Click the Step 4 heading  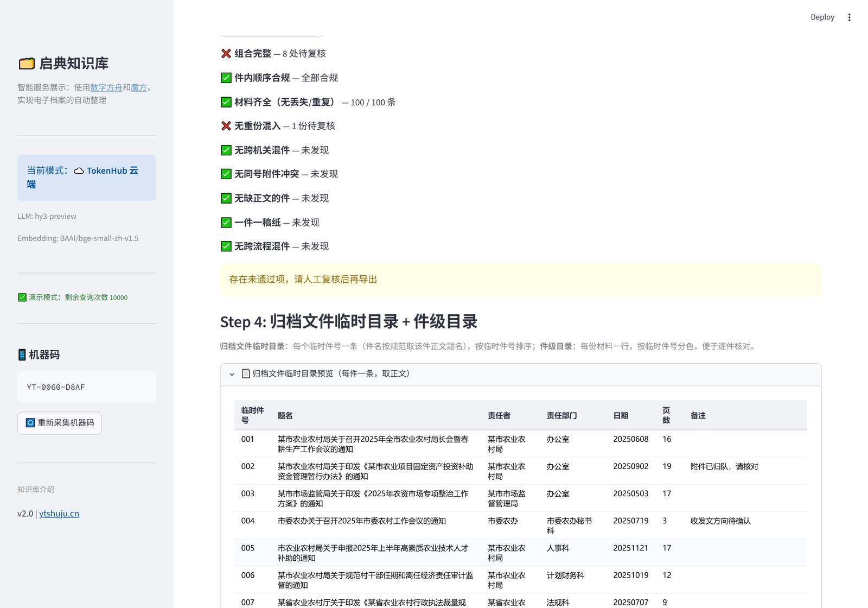348,321
